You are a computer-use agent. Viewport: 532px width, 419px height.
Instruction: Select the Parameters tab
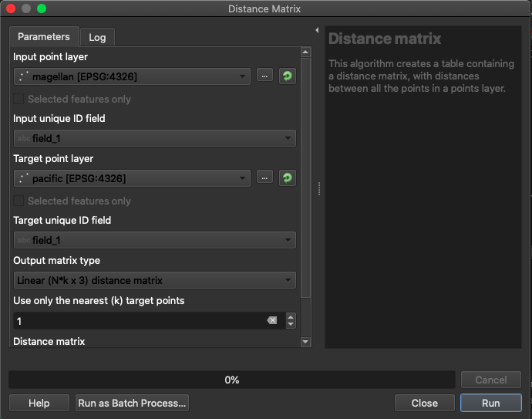(44, 36)
